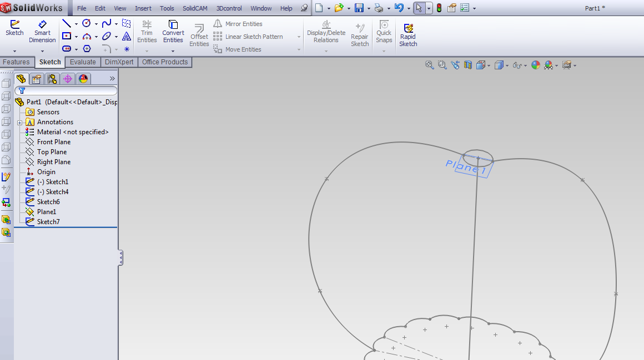Insert sketch Text with the A tool

(127, 36)
